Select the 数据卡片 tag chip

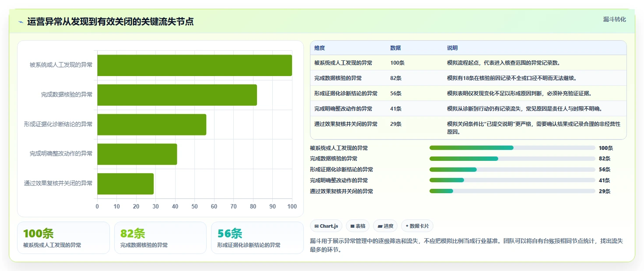[417, 226]
